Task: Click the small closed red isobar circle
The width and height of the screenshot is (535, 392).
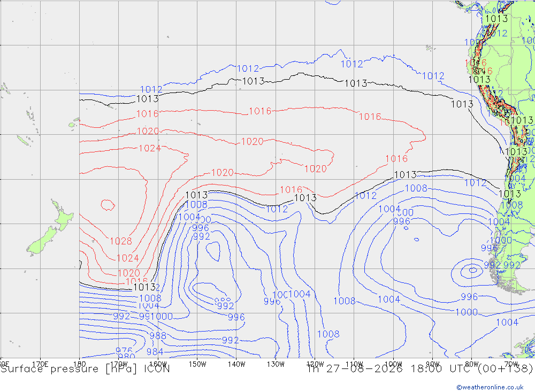Action: [108, 205]
